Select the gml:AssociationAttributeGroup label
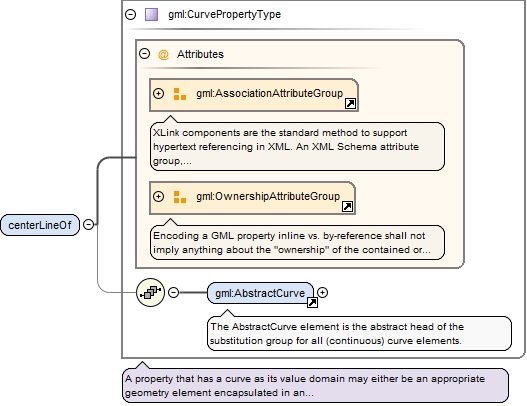Viewport: 527px width, 406px height. click(270, 93)
